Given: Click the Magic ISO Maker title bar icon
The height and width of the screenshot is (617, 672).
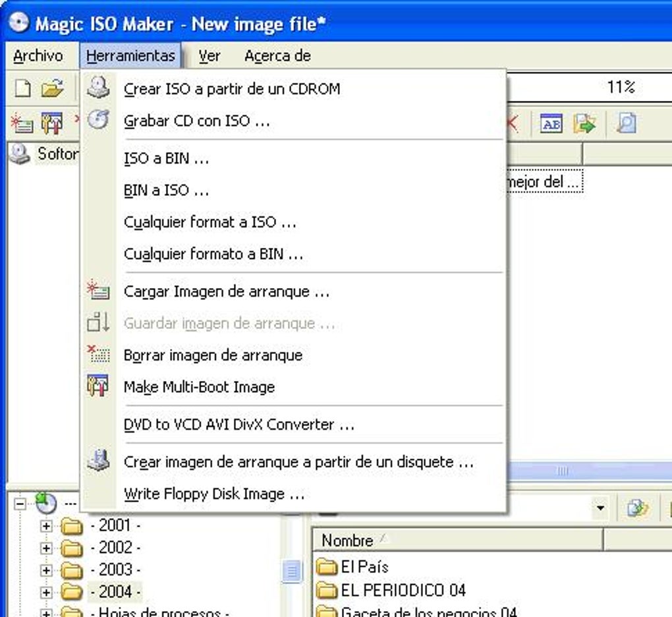Looking at the screenshot, I should [x=18, y=22].
